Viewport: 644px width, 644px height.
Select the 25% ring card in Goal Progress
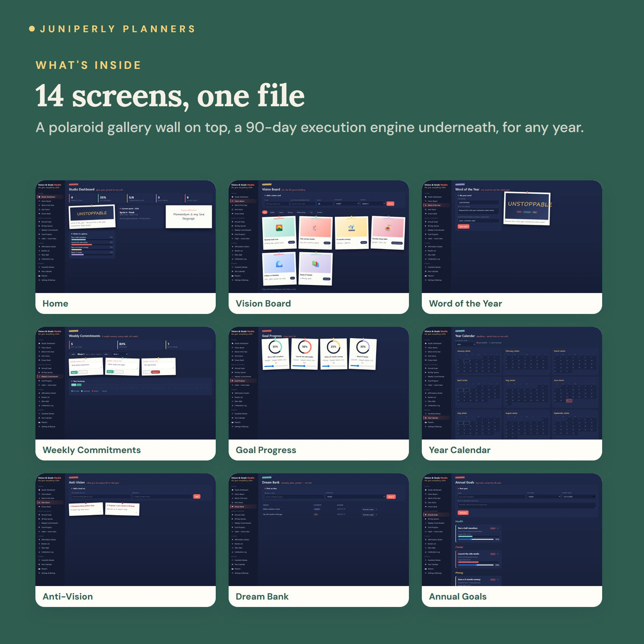click(x=334, y=354)
